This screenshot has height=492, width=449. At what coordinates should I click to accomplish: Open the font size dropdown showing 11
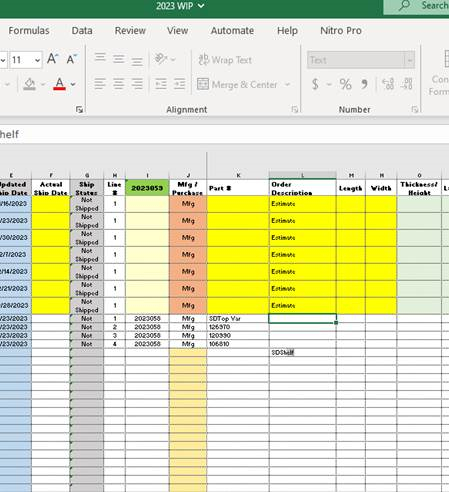click(37, 60)
